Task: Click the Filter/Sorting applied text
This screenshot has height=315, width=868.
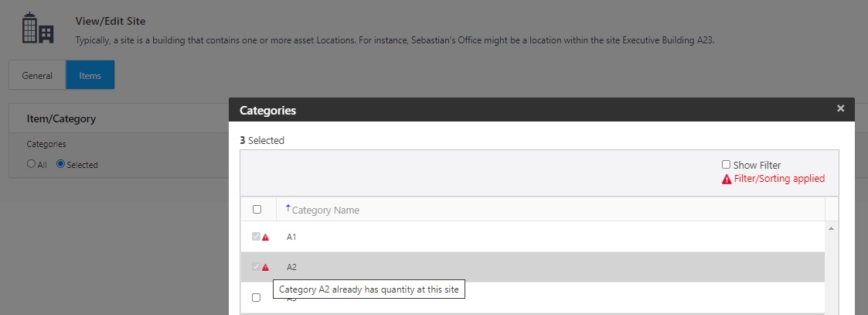Action: coord(779,179)
